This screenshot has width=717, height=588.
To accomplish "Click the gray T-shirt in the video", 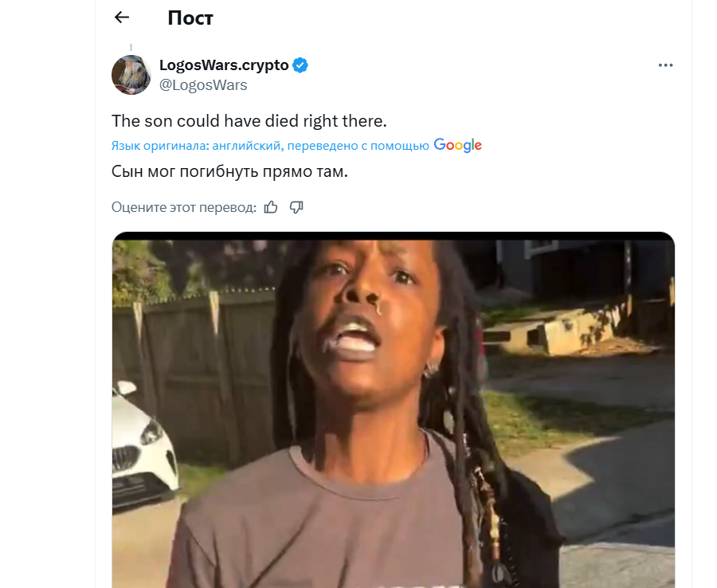I will tap(358, 518).
